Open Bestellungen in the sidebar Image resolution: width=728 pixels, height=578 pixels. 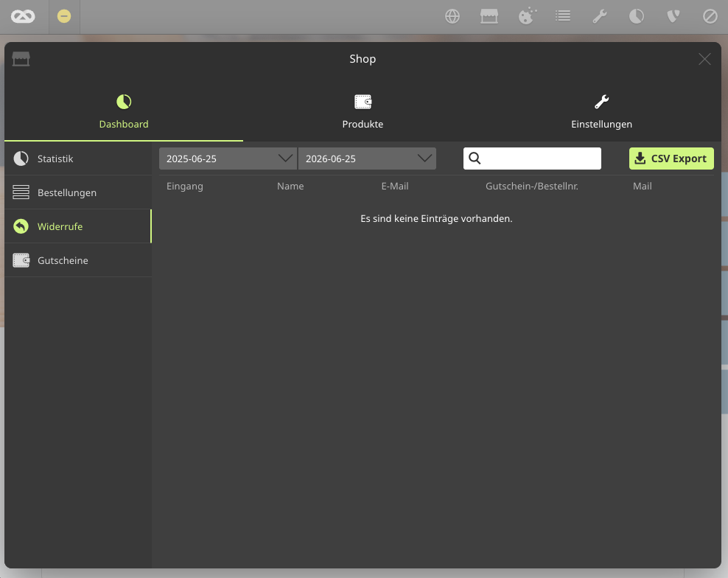(78, 192)
